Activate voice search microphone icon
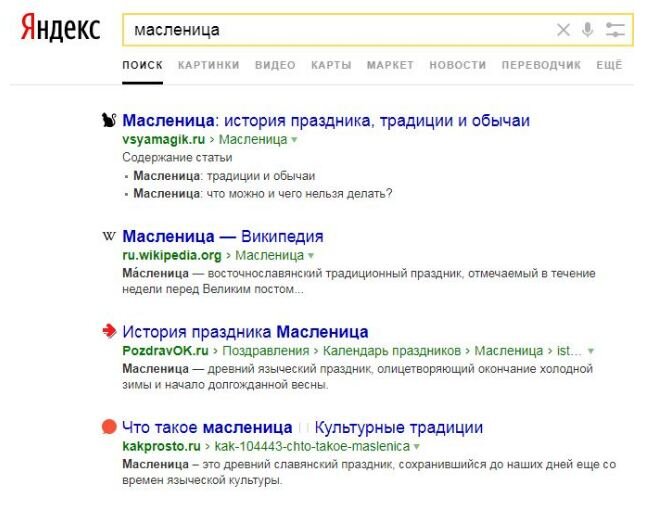 (x=588, y=30)
